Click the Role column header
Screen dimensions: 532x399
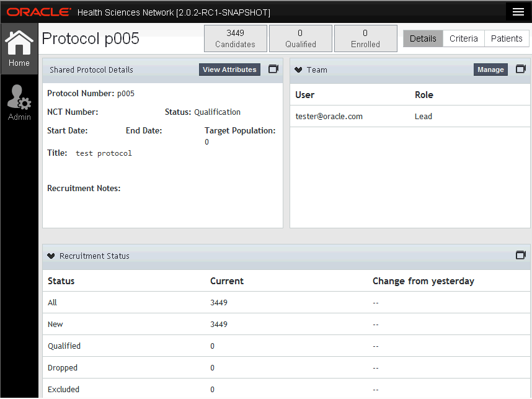(423, 95)
